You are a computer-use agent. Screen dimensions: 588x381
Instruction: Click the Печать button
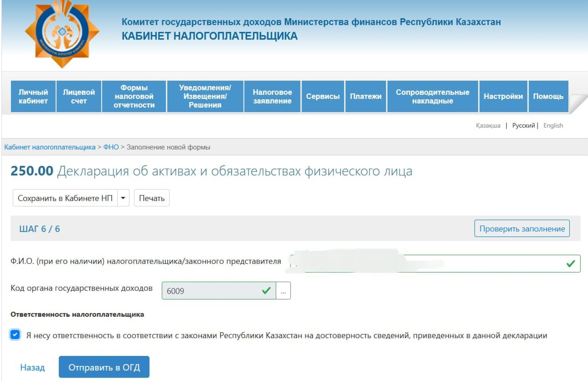[x=152, y=198]
